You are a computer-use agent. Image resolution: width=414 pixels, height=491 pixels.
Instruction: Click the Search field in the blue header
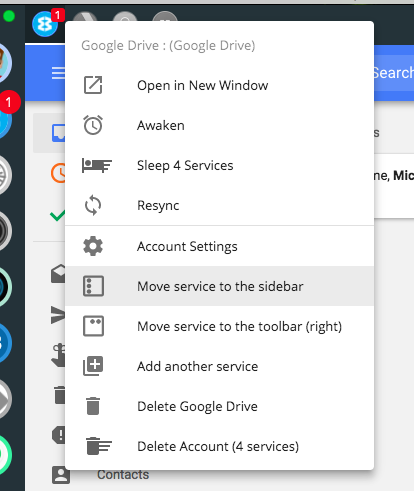pos(393,73)
